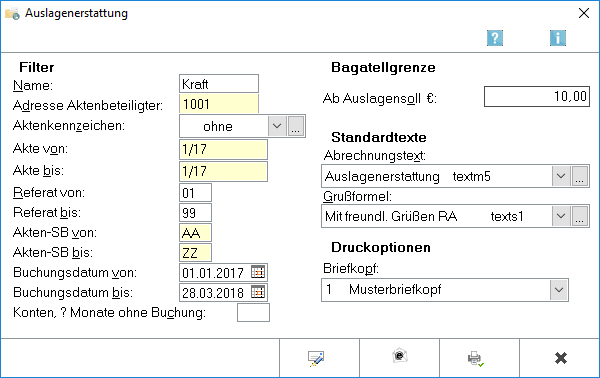Click the Akte von input field

coord(223,149)
